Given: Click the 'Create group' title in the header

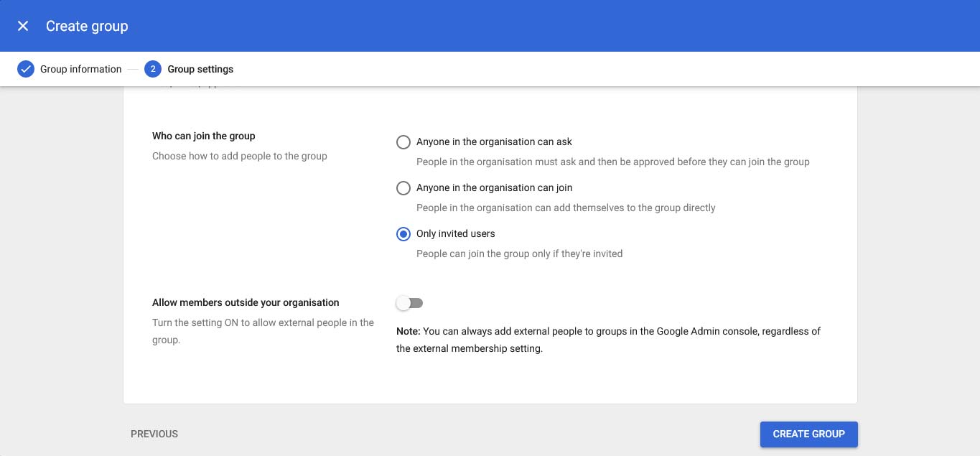Looking at the screenshot, I should coord(87,26).
